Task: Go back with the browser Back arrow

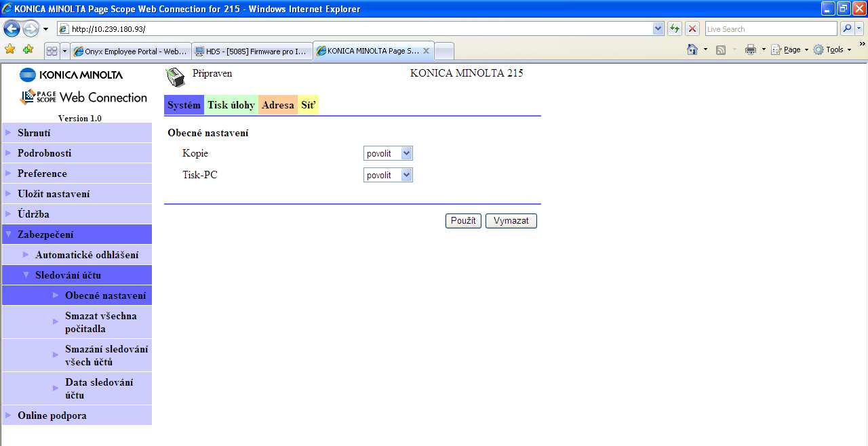Action: (x=12, y=29)
